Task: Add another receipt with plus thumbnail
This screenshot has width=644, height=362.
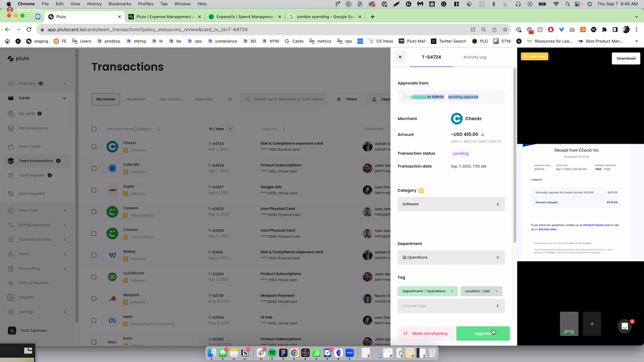Action: click(x=592, y=324)
